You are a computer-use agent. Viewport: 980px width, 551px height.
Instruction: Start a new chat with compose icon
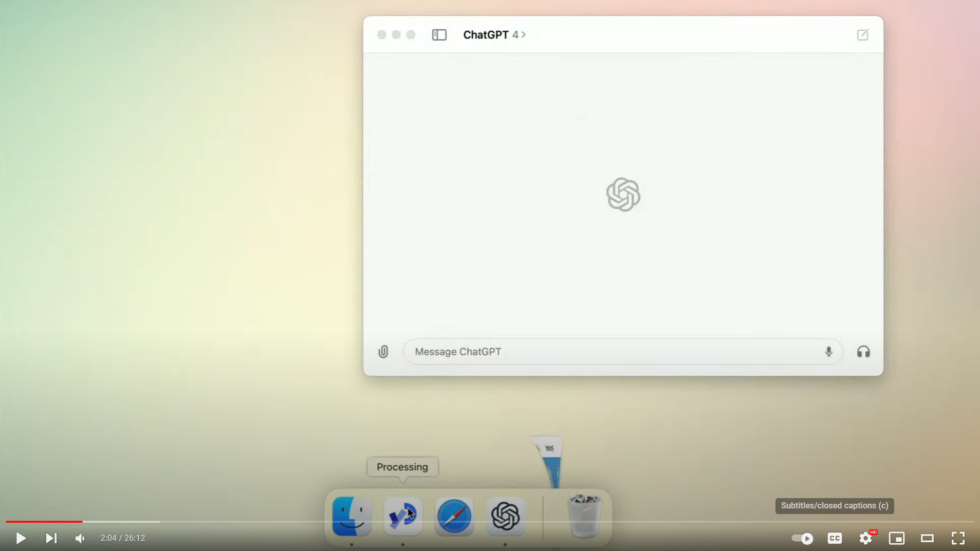coord(862,35)
